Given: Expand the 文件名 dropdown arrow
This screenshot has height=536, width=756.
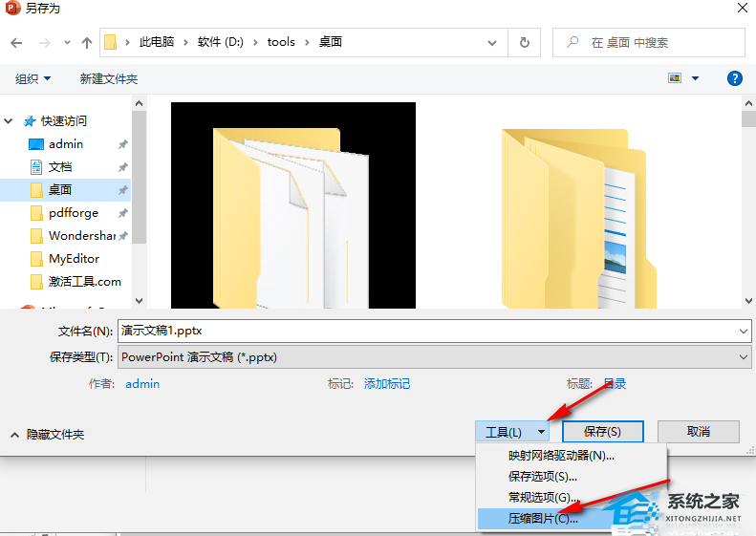Looking at the screenshot, I should [743, 332].
